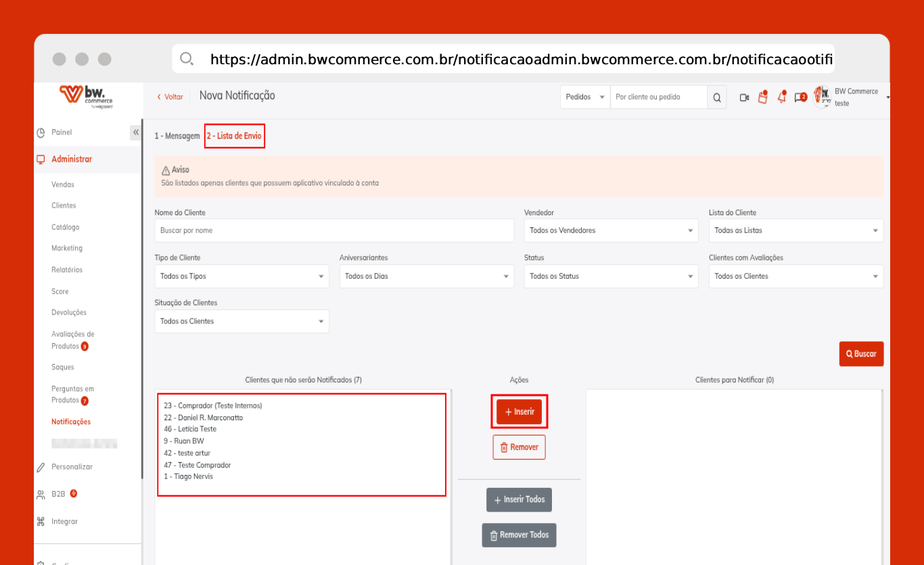This screenshot has width=924, height=565.
Task: Open the Administrar sidebar section
Action: 72,160
